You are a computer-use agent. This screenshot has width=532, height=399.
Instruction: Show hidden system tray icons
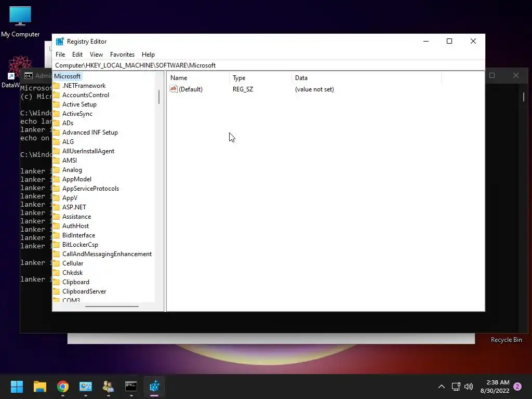(x=442, y=387)
